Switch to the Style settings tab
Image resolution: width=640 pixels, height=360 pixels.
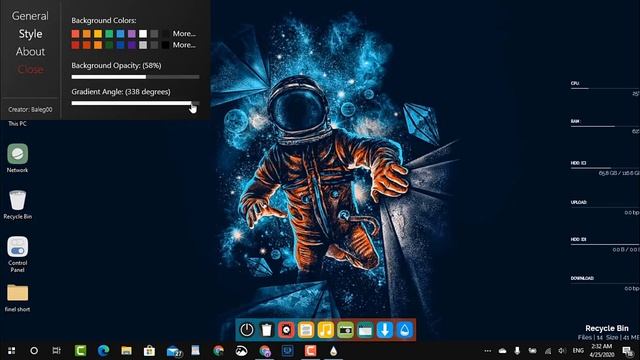[x=30, y=34]
